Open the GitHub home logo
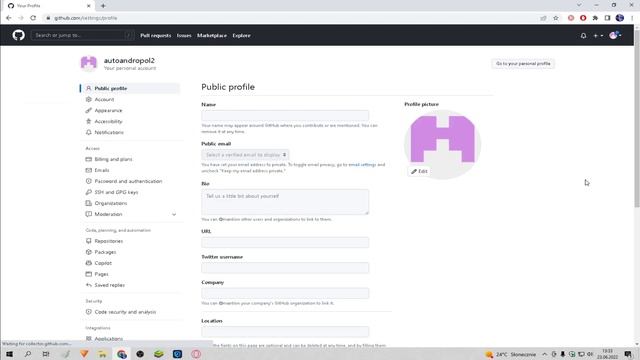The height and width of the screenshot is (360, 640). coord(18,36)
